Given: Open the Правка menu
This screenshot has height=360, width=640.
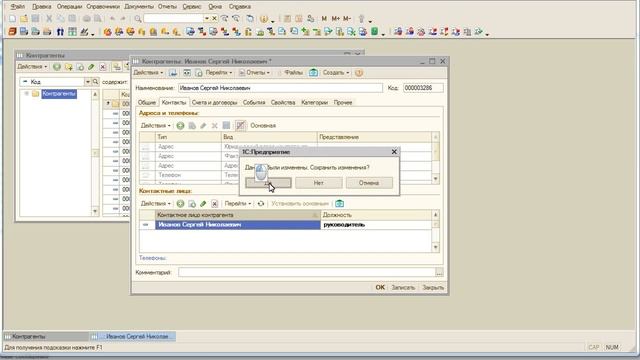Looking at the screenshot, I should point(42,7).
